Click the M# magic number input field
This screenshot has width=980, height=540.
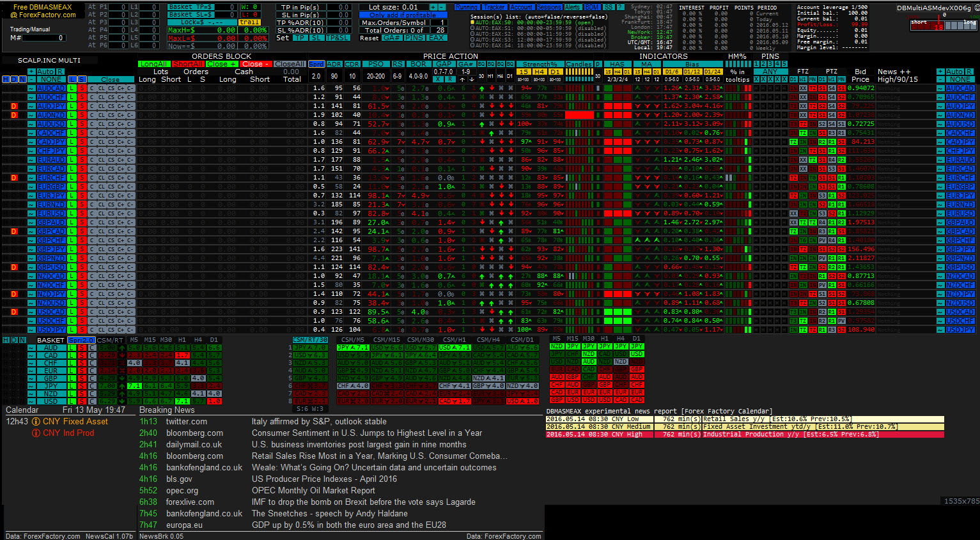point(43,38)
